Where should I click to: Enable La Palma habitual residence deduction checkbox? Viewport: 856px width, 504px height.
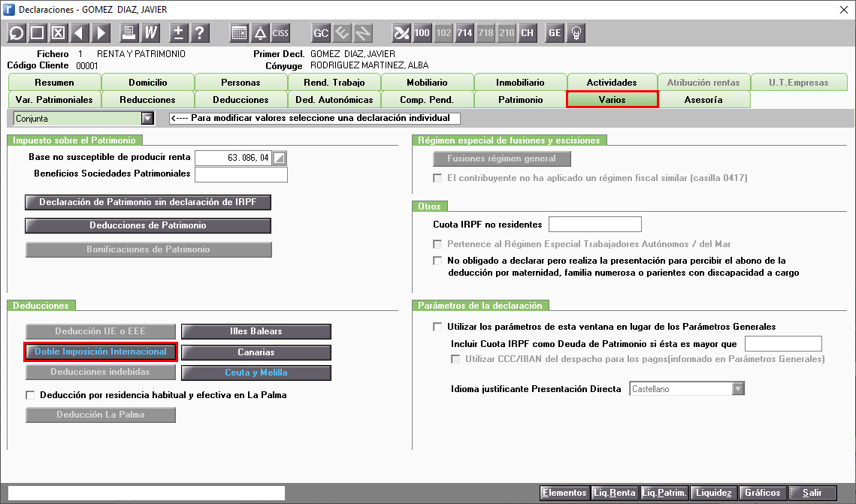(x=31, y=395)
